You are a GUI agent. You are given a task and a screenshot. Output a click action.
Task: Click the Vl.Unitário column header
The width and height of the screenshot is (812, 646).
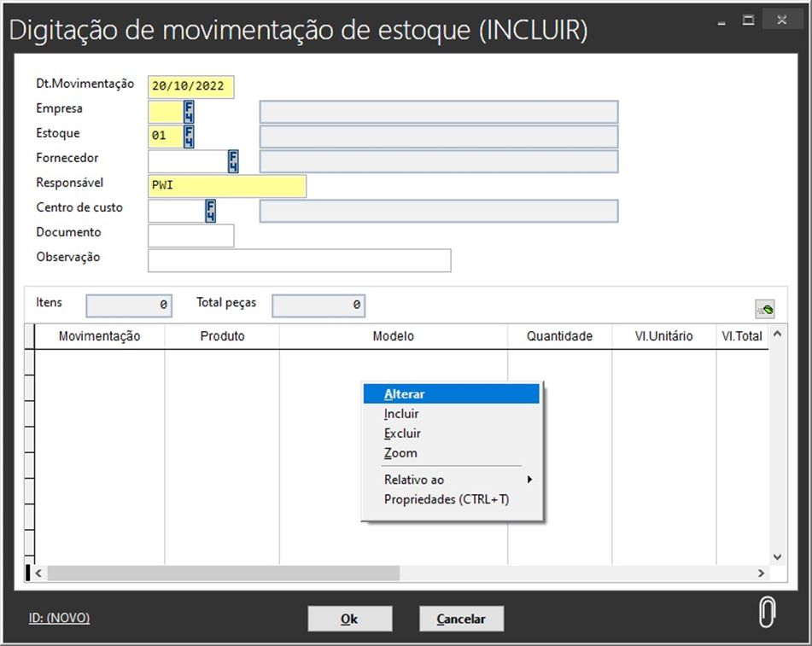point(664,336)
